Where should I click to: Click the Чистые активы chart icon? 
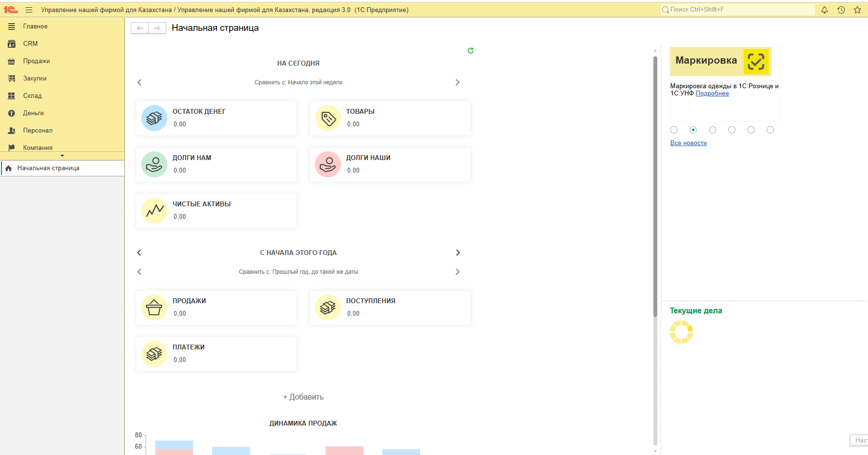pyautogui.click(x=154, y=211)
